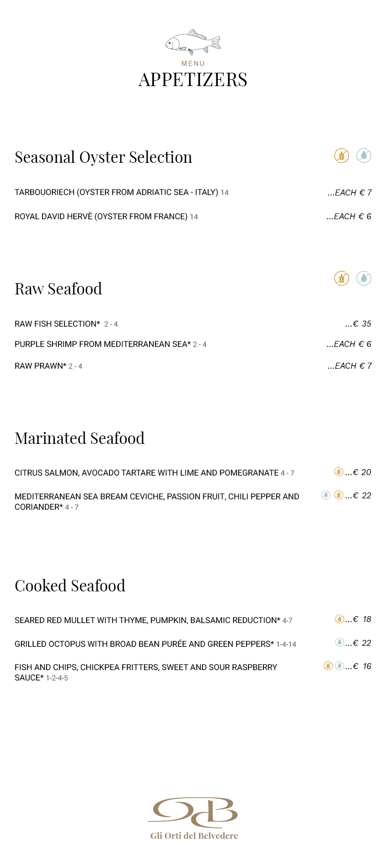Click the lactose-free icon on the Fish and Chips row
386x868 pixels.
pos(339,666)
